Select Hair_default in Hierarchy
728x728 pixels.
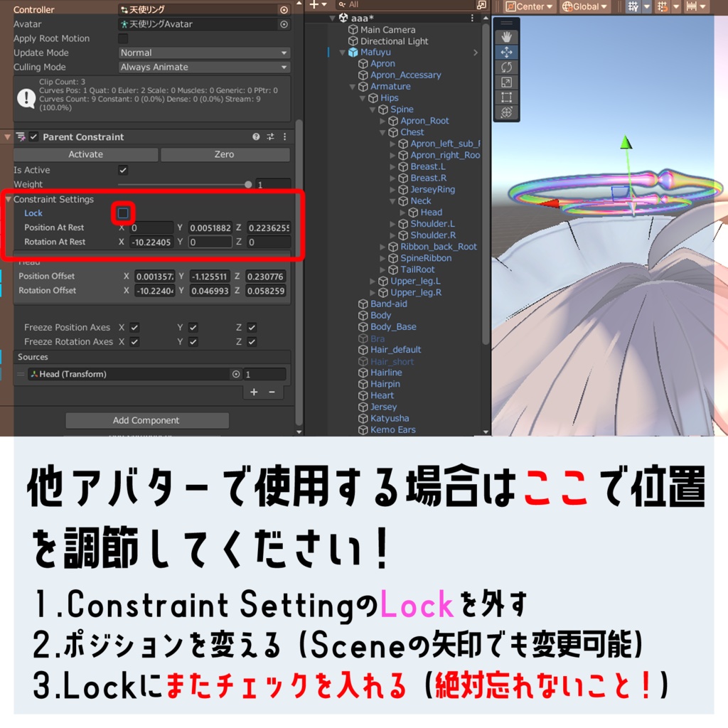click(x=395, y=350)
